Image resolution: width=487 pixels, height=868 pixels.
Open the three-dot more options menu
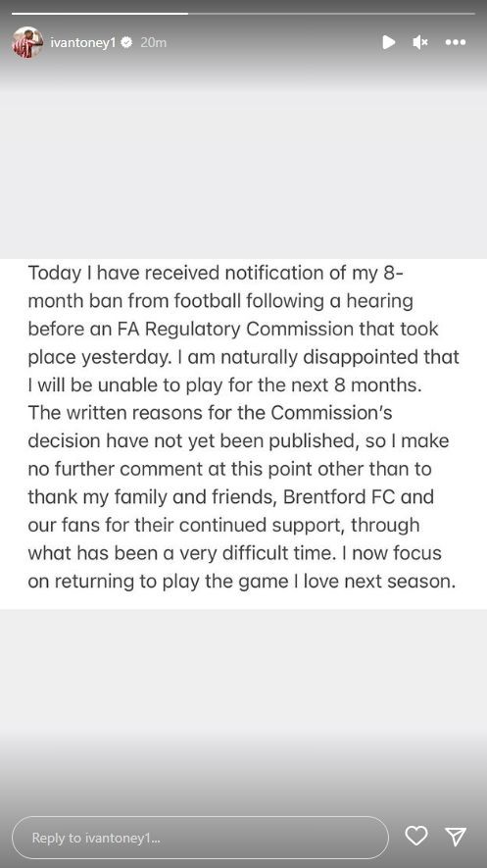coord(456,42)
